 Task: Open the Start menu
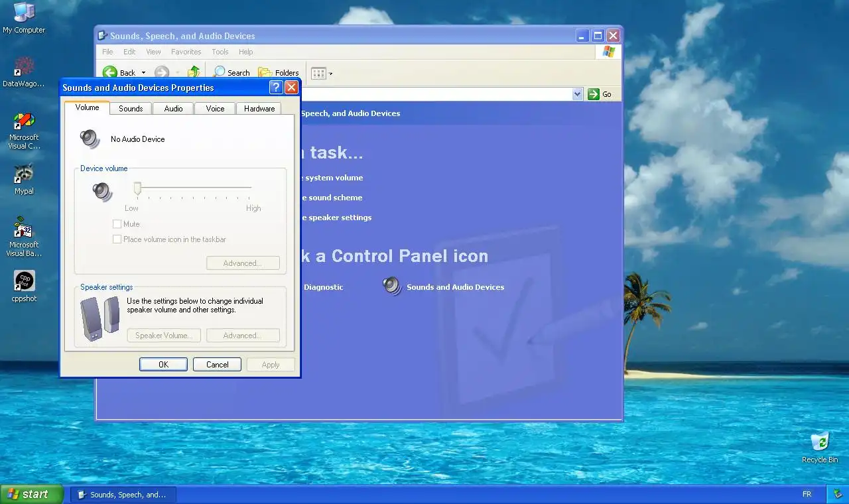point(32,494)
